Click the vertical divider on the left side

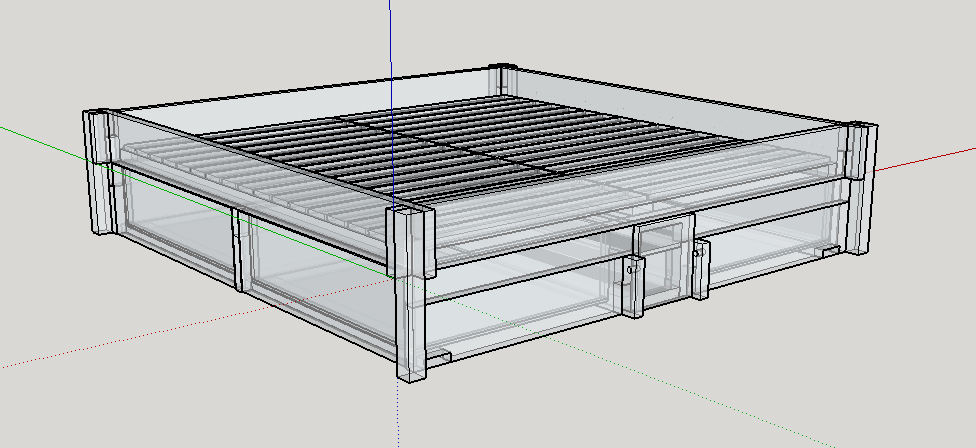(x=239, y=250)
